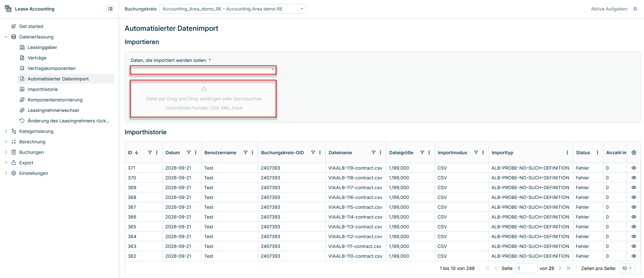Image resolution: width=644 pixels, height=278 pixels.
Task: View details of import 366
Action: [634, 217]
